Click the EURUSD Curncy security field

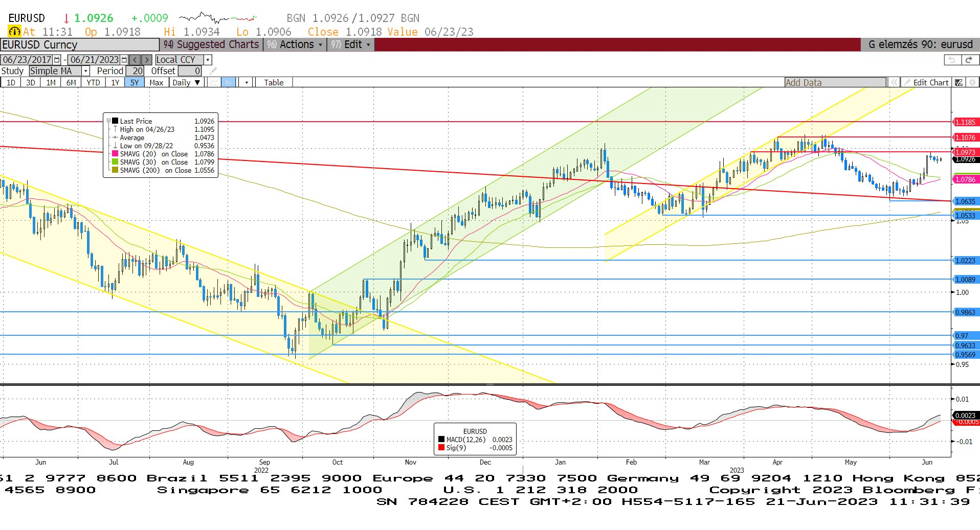pos(80,45)
